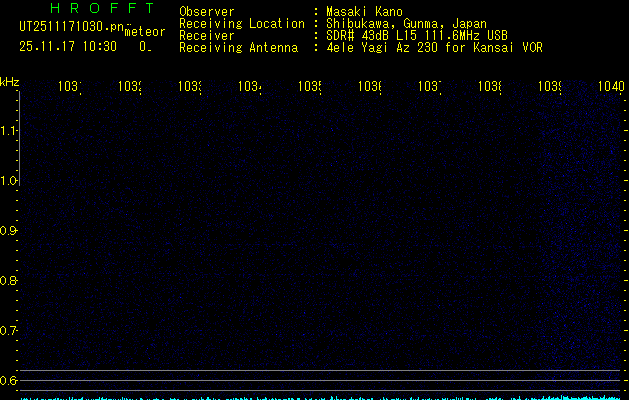Click the 0.7 frequency axis tick

click(x=9, y=330)
